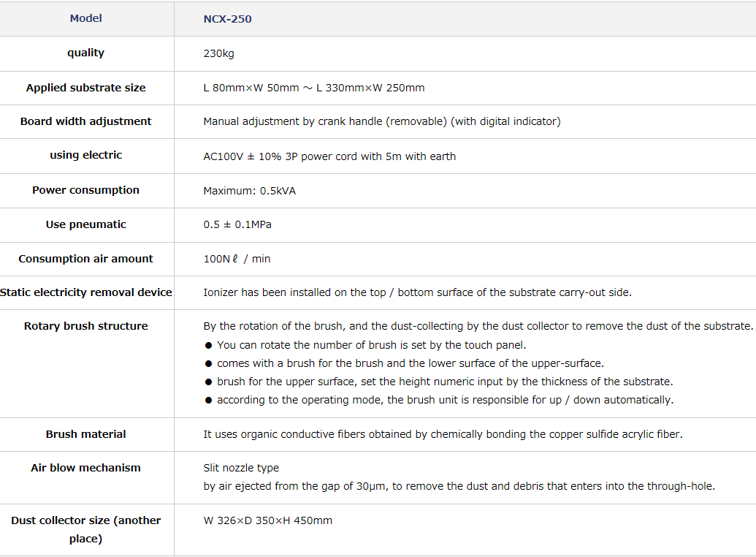Click the using electric row label
The height and width of the screenshot is (557, 756).
click(85, 155)
